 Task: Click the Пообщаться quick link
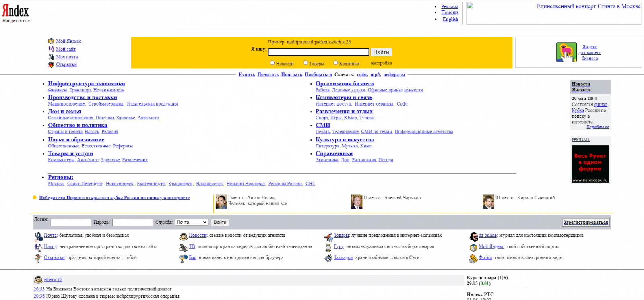pyautogui.click(x=318, y=74)
